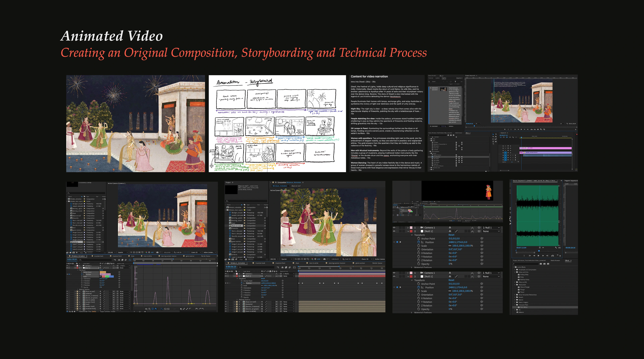Go to Out point in Premiere Source monitor
Screen dimensions: 644x359
click(x=547, y=256)
